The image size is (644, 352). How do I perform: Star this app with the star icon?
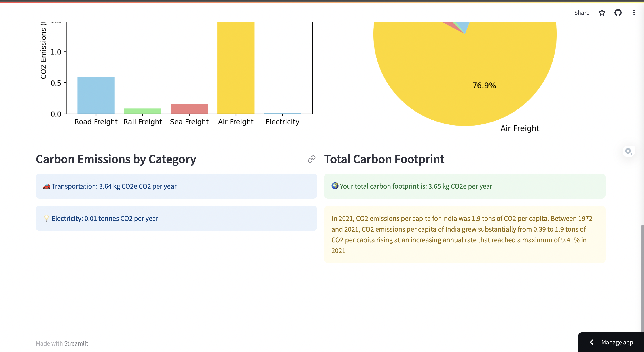coord(602,13)
